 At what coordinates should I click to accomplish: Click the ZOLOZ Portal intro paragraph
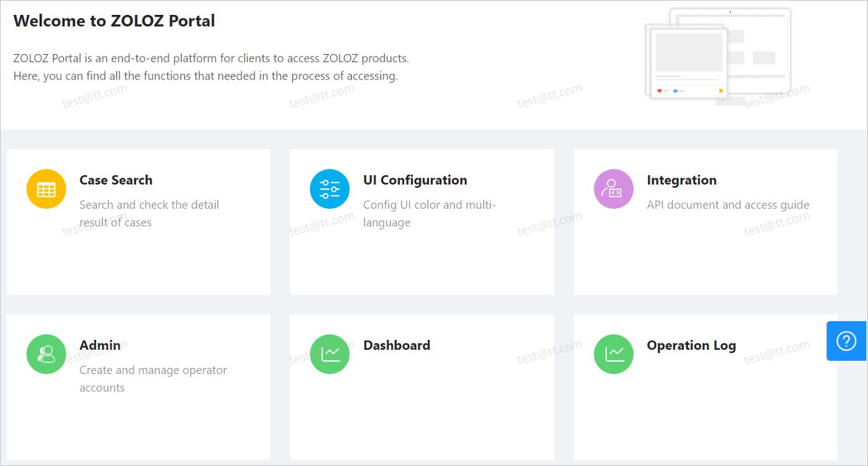(x=211, y=67)
